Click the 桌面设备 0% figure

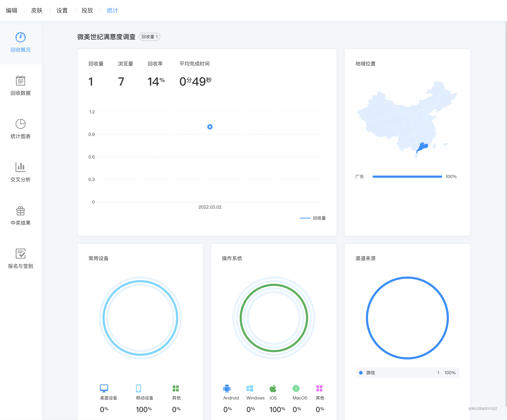[104, 409]
